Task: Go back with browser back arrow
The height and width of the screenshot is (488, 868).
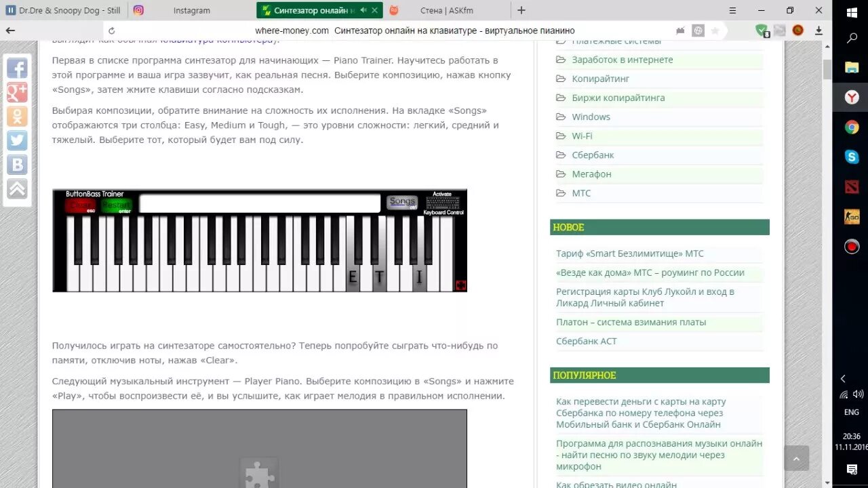Action: click(x=10, y=30)
